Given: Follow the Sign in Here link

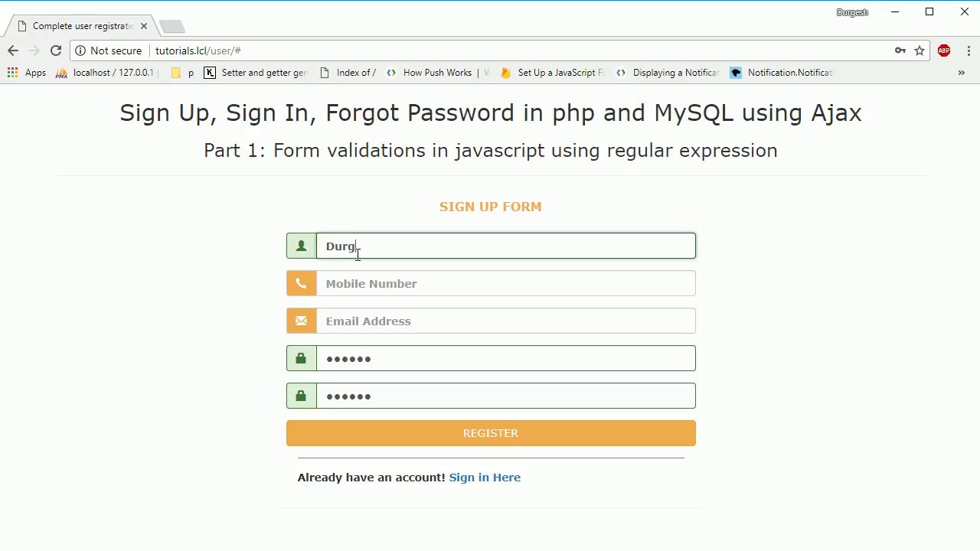Looking at the screenshot, I should 485,478.
